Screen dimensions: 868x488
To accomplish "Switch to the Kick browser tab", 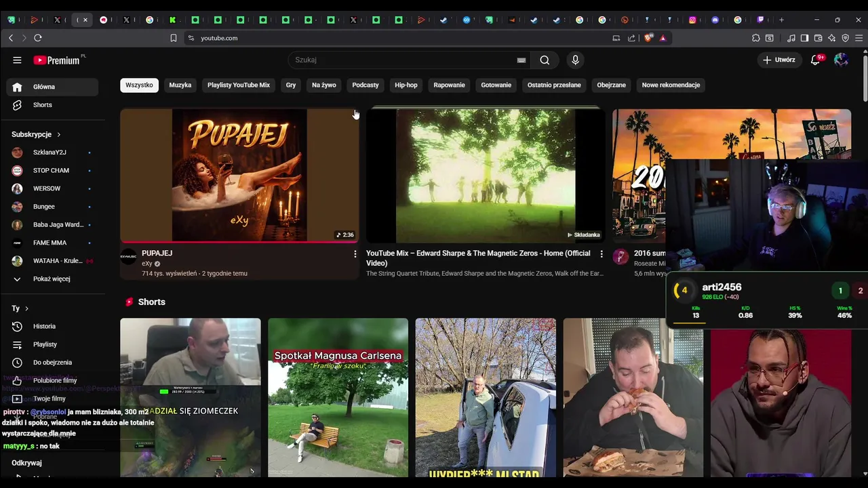I will [172, 20].
